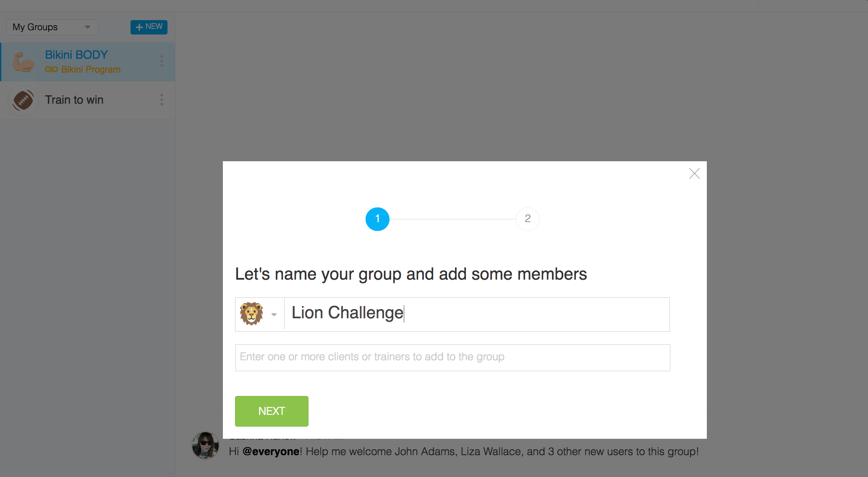This screenshot has width=868, height=477.
Task: Click the @everyone mention
Action: [271, 451]
